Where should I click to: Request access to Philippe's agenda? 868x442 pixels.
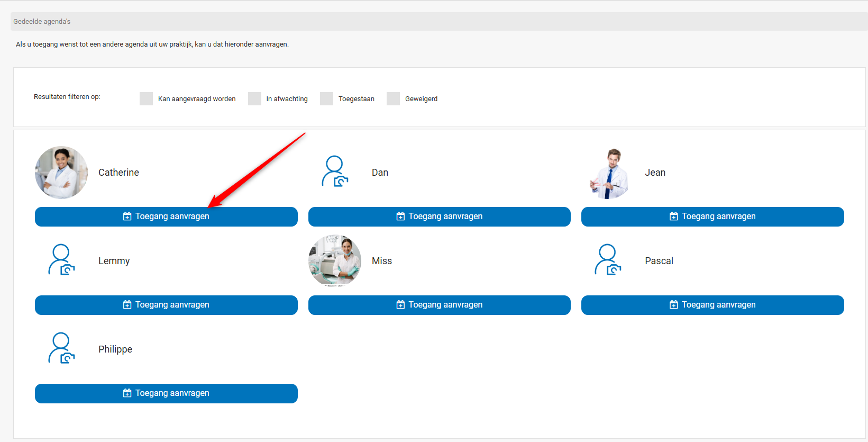[166, 393]
